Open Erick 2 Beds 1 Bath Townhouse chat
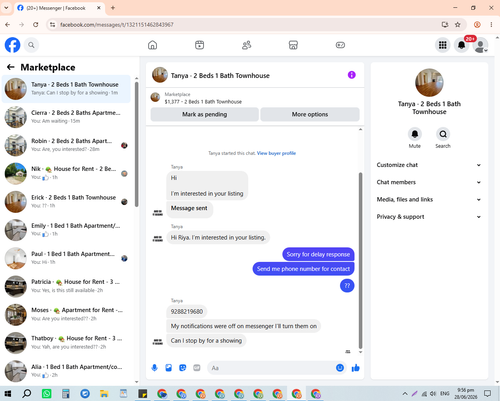Screen dimensions: 500x401 pyautogui.click(x=66, y=202)
